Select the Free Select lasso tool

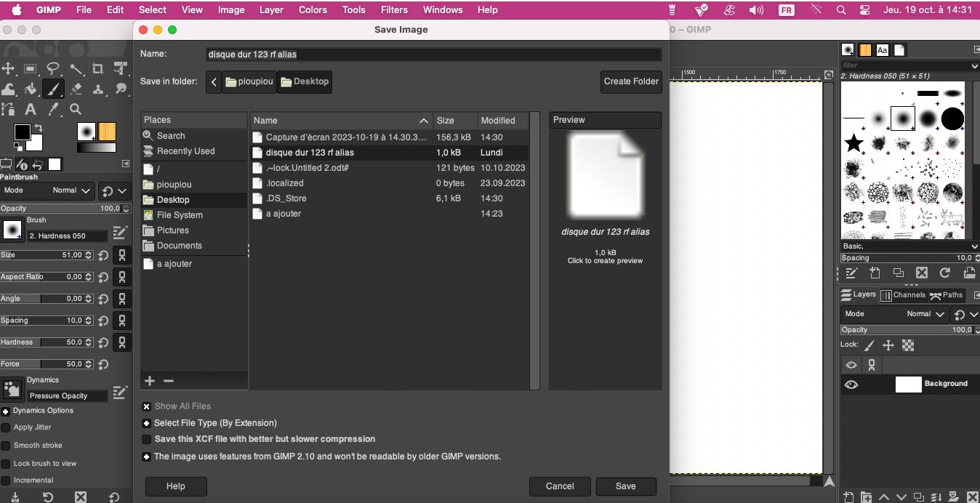point(53,68)
